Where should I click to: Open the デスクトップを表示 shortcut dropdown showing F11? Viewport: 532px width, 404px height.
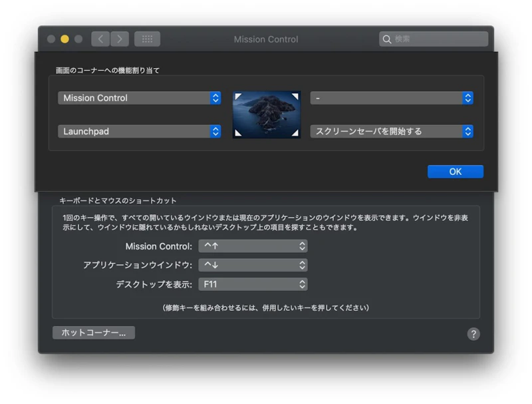[253, 284]
